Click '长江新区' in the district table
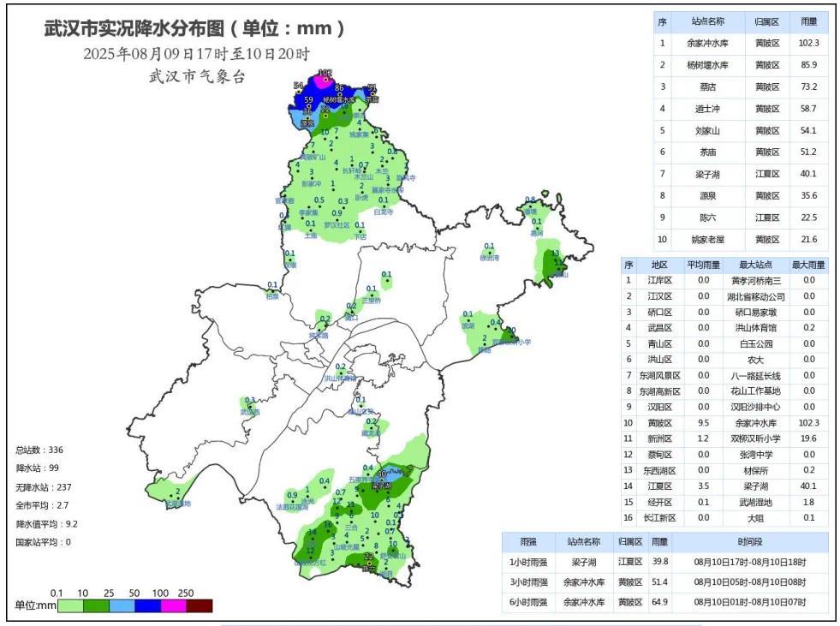Screen dimensions: 840x626 pos(659,518)
